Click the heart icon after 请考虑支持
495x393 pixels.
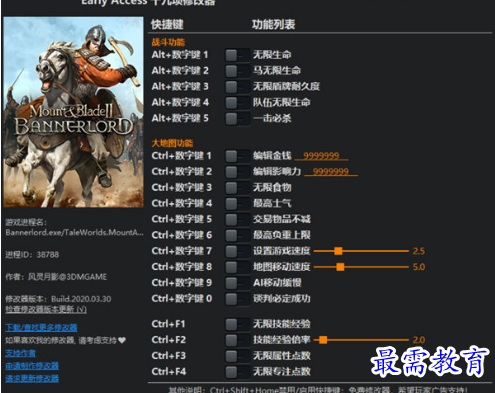tap(122, 340)
